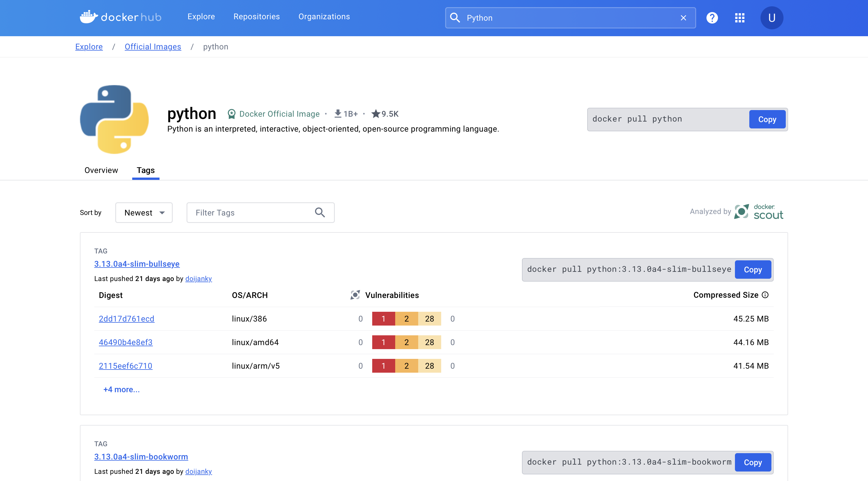Open the apps grid icon
868x481 pixels.
click(740, 18)
